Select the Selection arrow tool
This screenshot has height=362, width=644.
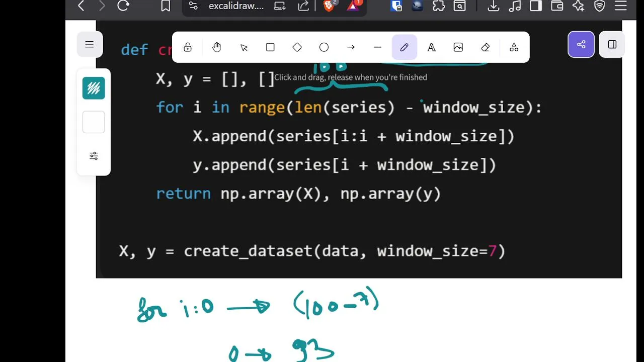(x=244, y=47)
